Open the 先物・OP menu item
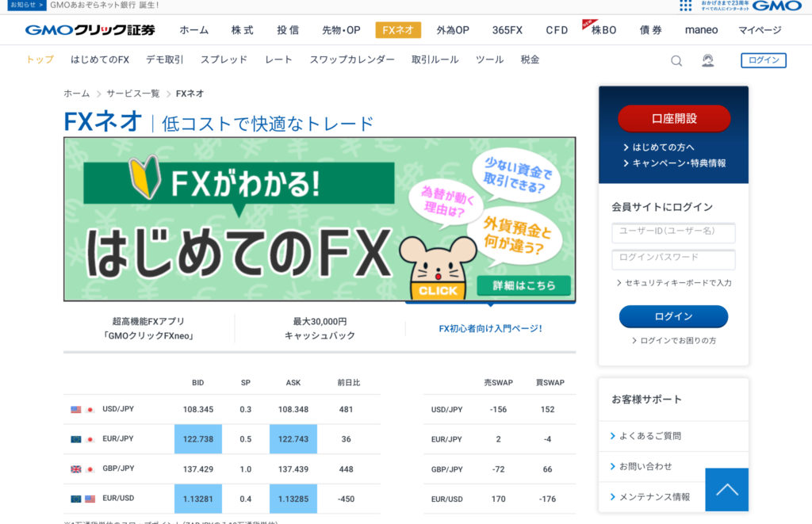The height and width of the screenshot is (524, 812). pyautogui.click(x=341, y=30)
